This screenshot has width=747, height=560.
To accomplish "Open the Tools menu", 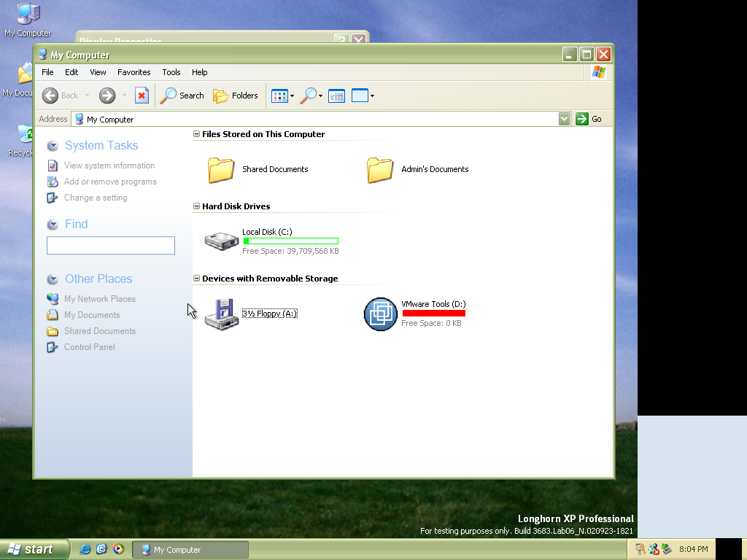I will point(171,72).
